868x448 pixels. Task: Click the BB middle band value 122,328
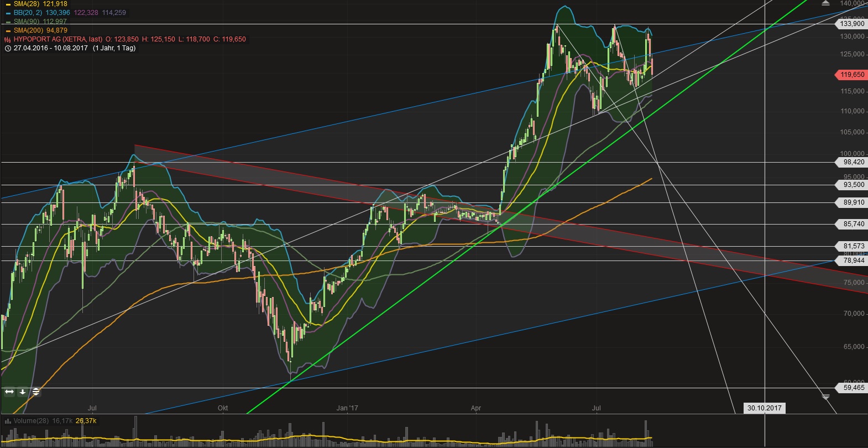pyautogui.click(x=86, y=13)
